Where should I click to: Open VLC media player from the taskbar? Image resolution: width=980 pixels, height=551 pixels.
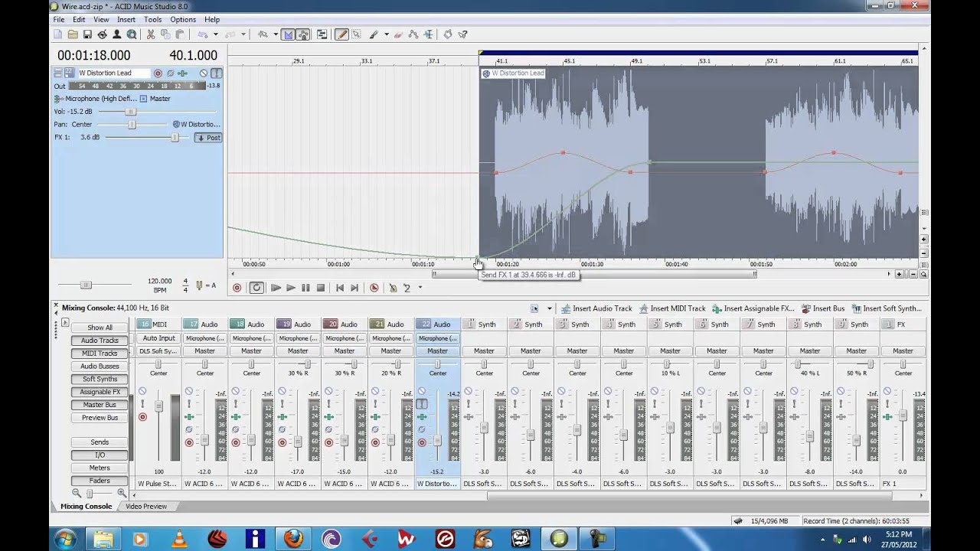click(179, 539)
